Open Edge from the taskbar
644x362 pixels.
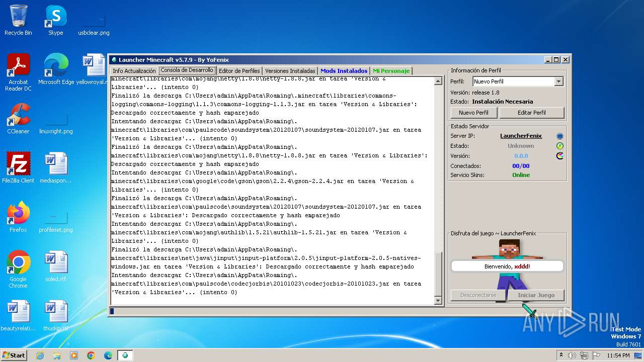pyautogui.click(x=108, y=355)
